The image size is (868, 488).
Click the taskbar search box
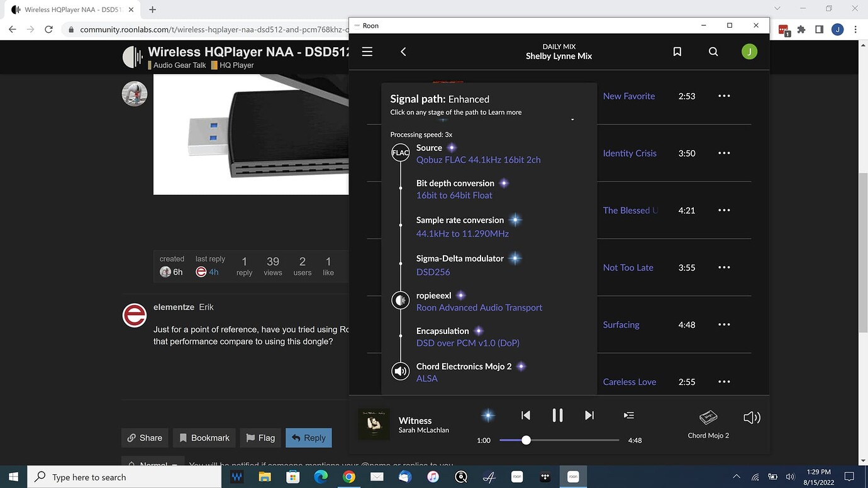tap(125, 477)
